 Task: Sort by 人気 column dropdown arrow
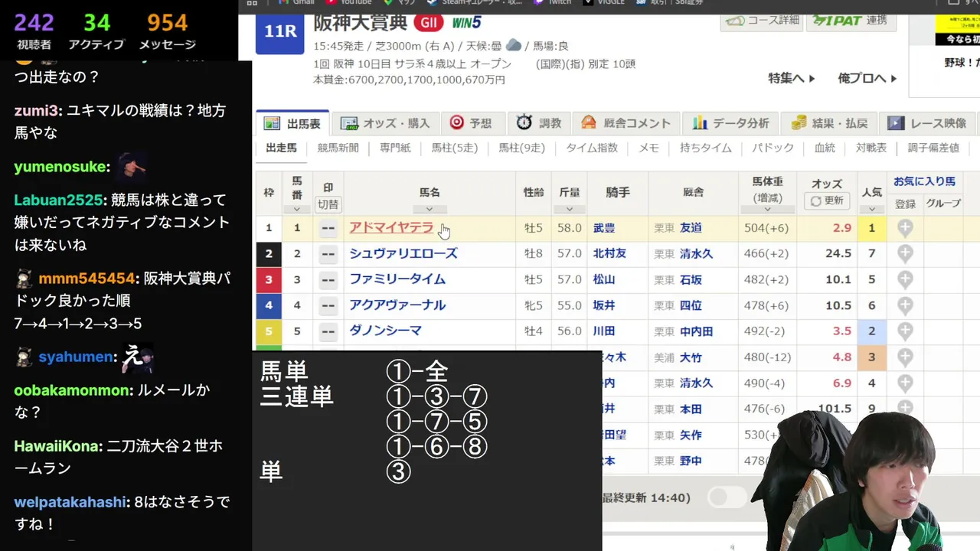pos(872,209)
